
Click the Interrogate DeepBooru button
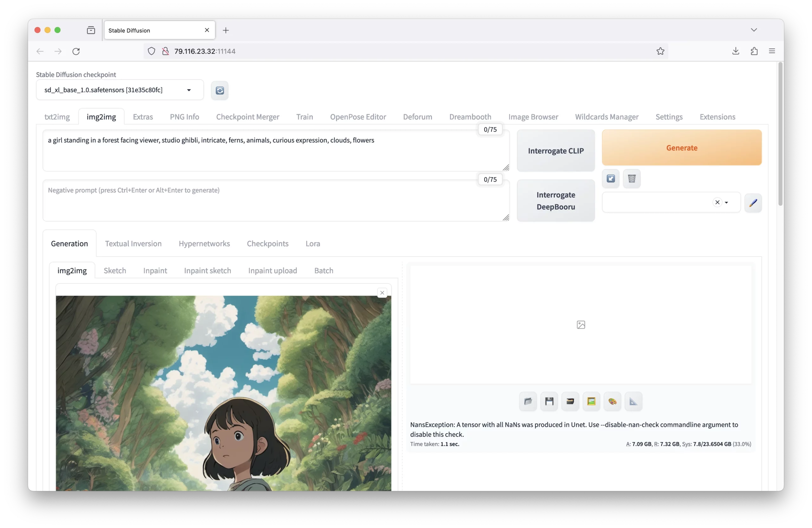pyautogui.click(x=555, y=201)
